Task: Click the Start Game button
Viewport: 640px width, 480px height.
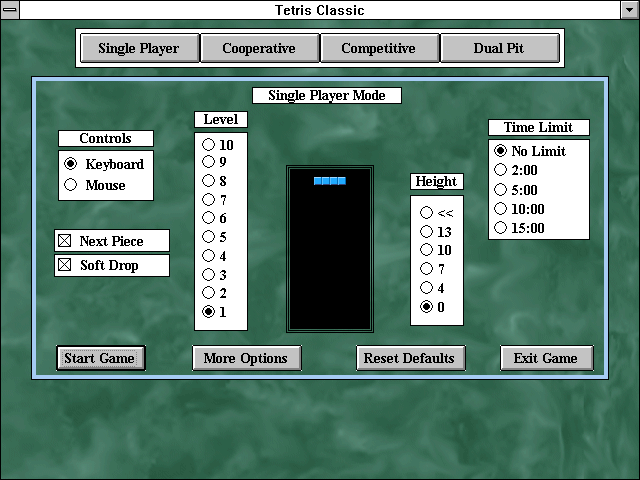Action: (101, 358)
